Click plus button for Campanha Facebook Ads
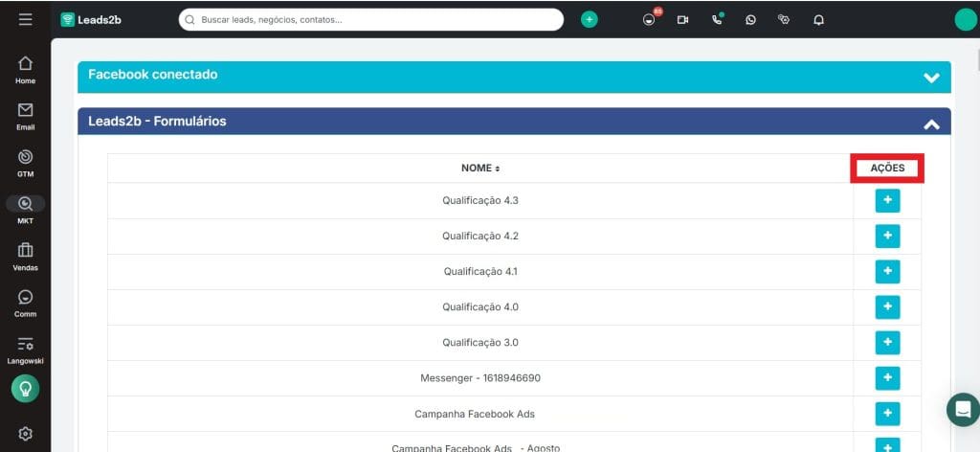980x452 pixels. (x=887, y=414)
